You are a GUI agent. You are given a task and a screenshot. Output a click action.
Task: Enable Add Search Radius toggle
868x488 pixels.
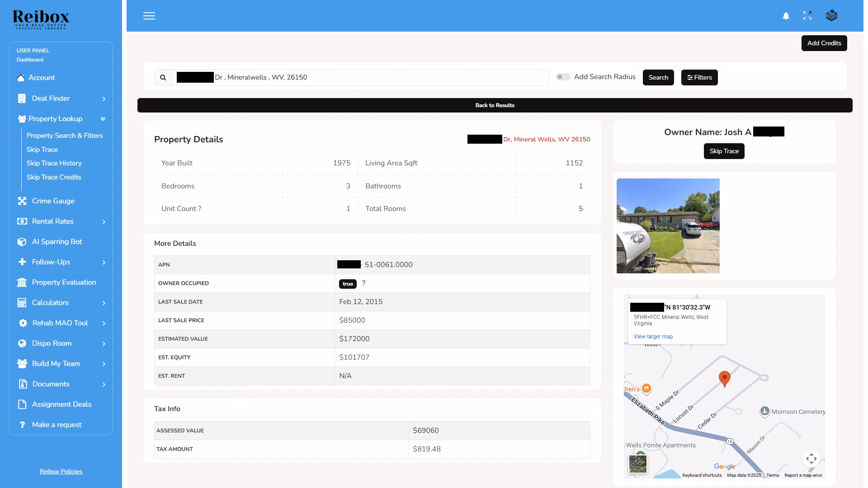pos(563,77)
